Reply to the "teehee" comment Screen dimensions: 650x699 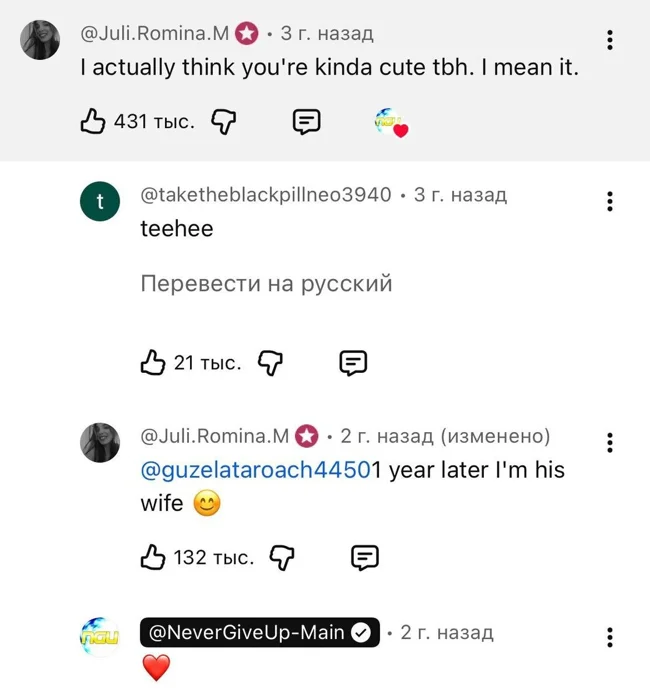pos(353,362)
